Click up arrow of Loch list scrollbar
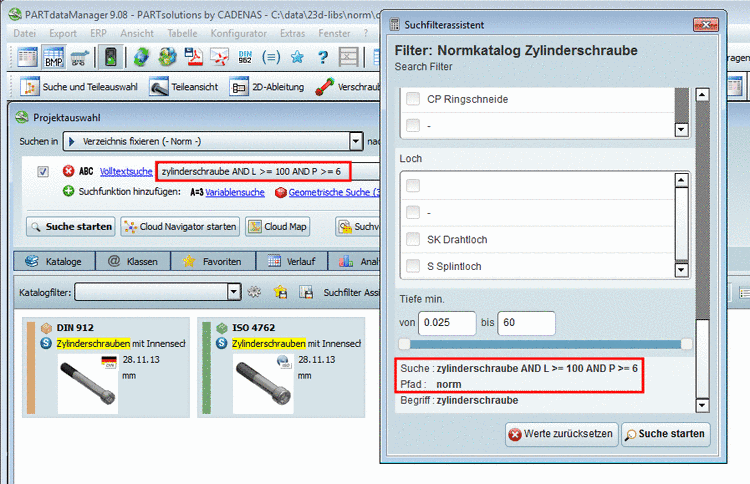 pos(682,180)
